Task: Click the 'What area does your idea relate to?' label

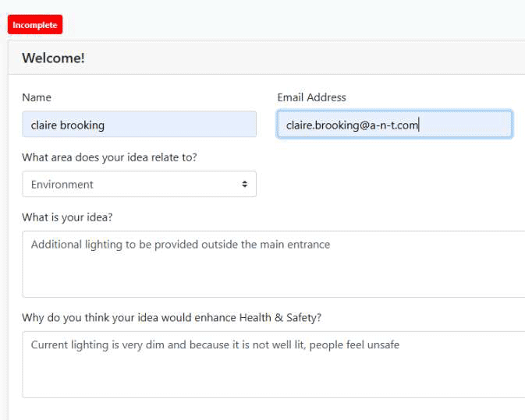Action: [109, 157]
